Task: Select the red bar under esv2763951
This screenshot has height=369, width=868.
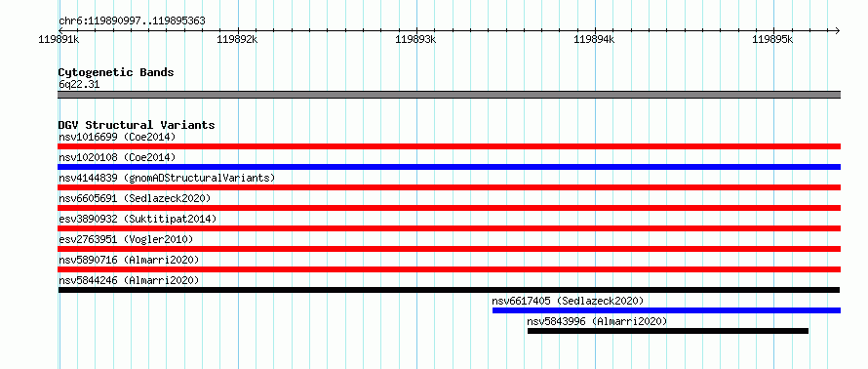Action: click(449, 249)
